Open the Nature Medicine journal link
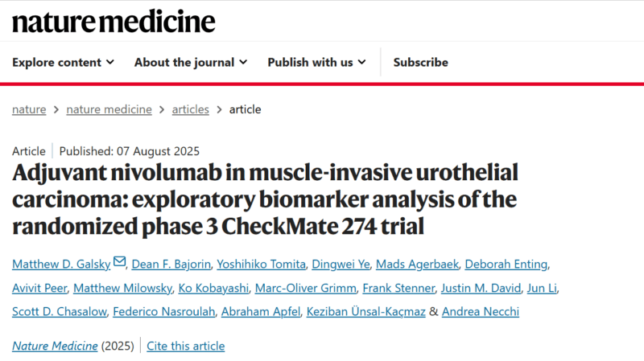The image size is (644, 361). coord(55,347)
